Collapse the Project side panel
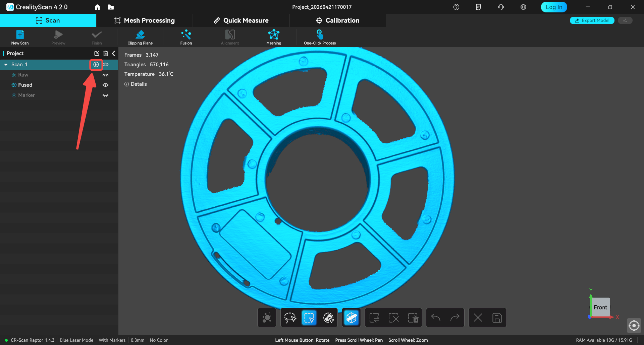 point(114,54)
